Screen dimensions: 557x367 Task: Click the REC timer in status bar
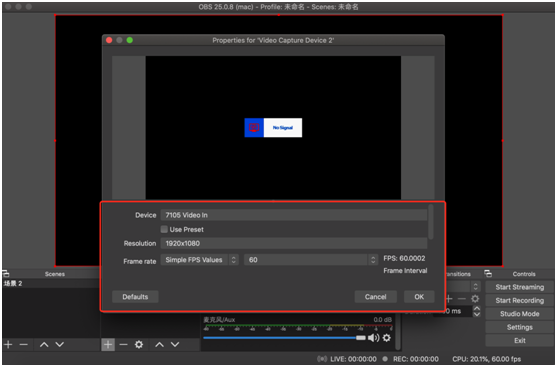click(416, 359)
